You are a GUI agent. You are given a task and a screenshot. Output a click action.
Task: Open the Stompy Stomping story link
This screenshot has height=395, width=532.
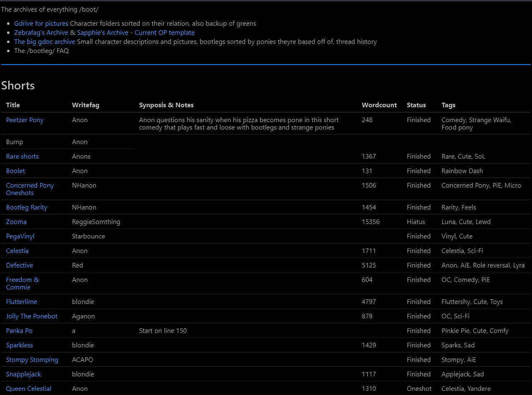point(32,360)
